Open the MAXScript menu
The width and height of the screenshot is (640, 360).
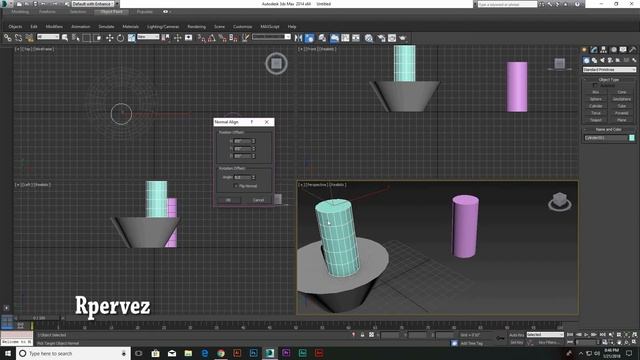(270, 27)
